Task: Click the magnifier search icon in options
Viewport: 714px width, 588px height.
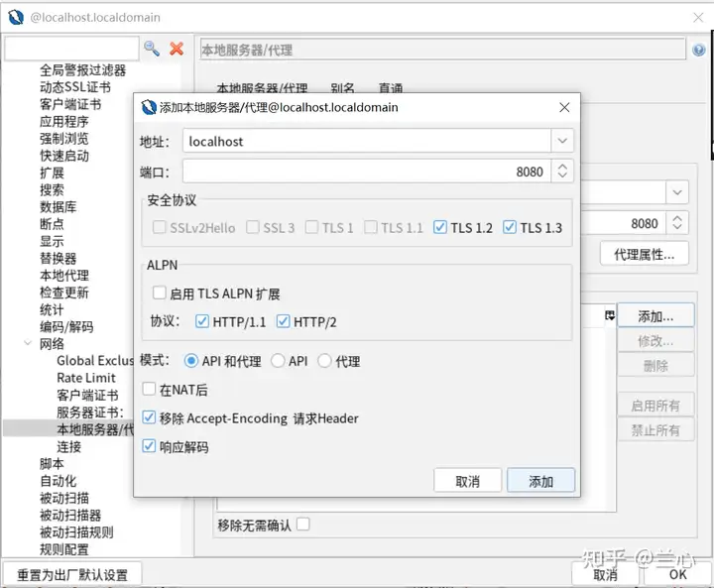Action: click(x=152, y=49)
